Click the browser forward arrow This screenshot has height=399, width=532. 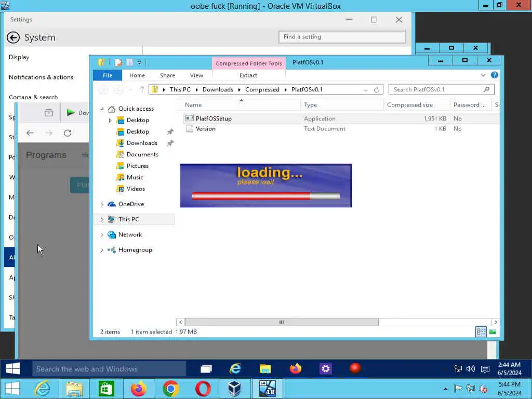[x=49, y=133]
